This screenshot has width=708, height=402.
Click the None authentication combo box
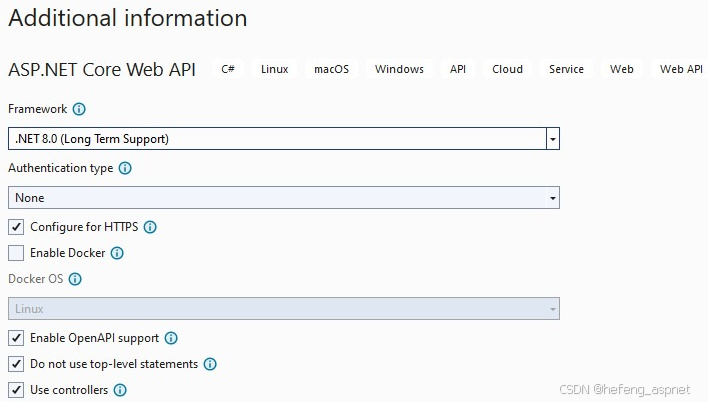(284, 198)
